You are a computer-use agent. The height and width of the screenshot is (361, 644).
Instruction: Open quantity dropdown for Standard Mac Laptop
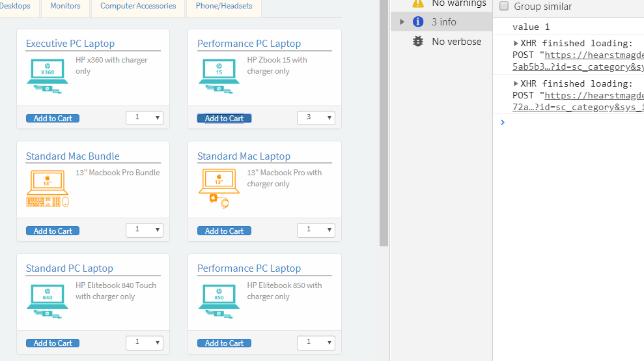pyautogui.click(x=316, y=230)
